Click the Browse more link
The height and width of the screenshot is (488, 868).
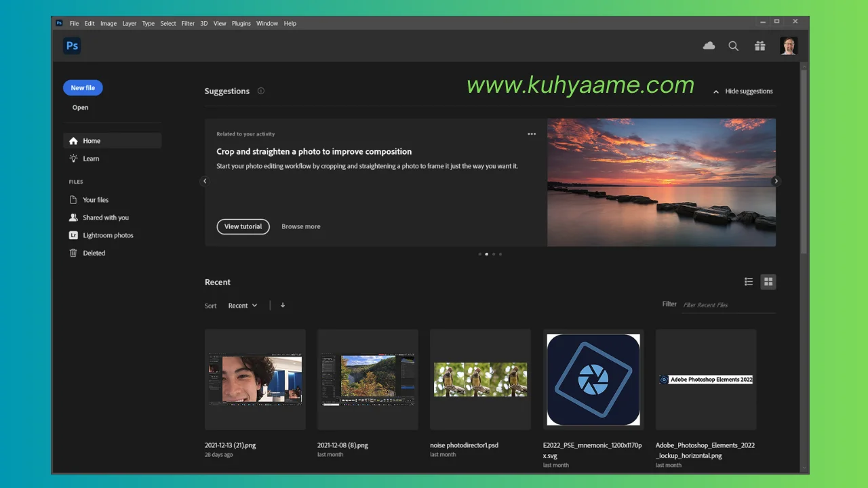pos(301,226)
